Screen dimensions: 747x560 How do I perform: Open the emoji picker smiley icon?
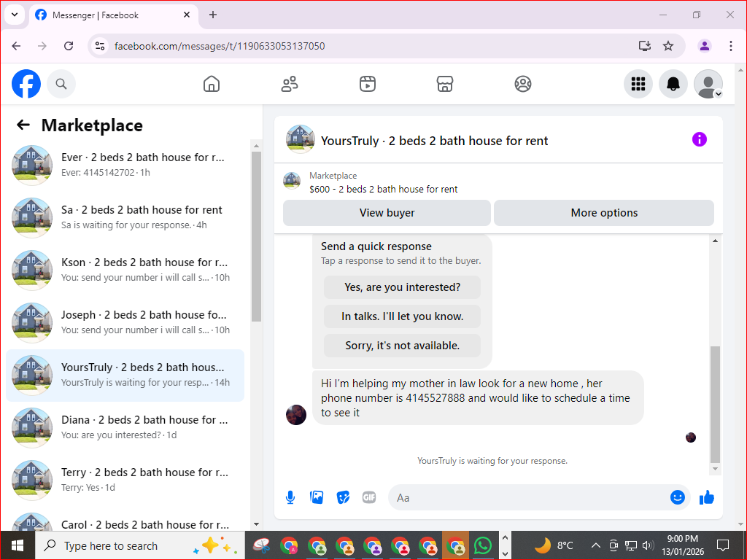pyautogui.click(x=678, y=497)
